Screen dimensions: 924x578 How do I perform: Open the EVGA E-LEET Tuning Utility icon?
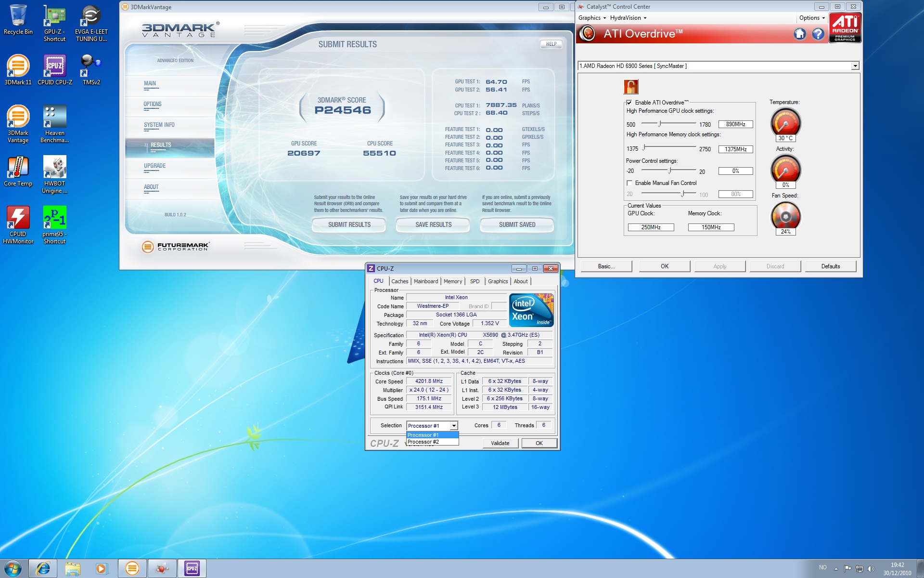pos(91,23)
